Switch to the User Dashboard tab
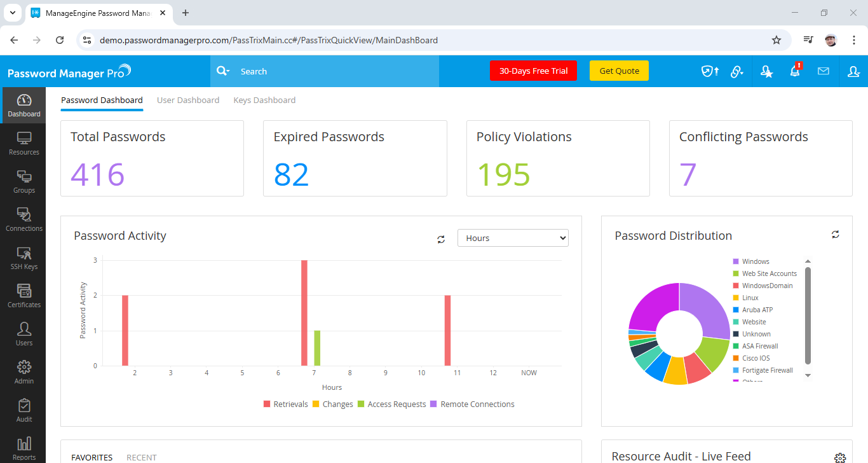This screenshot has height=463, width=868. [x=188, y=100]
